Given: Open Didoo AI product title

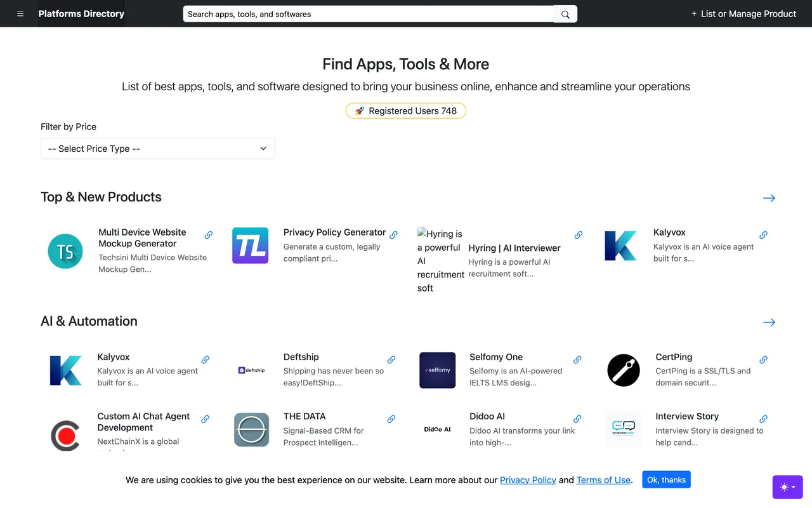Looking at the screenshot, I should (487, 417).
